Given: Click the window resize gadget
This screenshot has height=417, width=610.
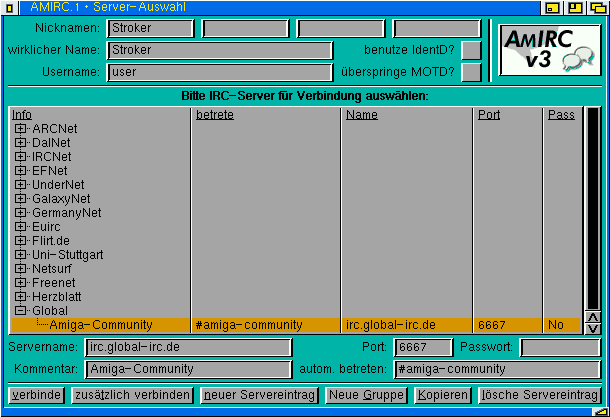Looking at the screenshot, I should (x=600, y=412).
